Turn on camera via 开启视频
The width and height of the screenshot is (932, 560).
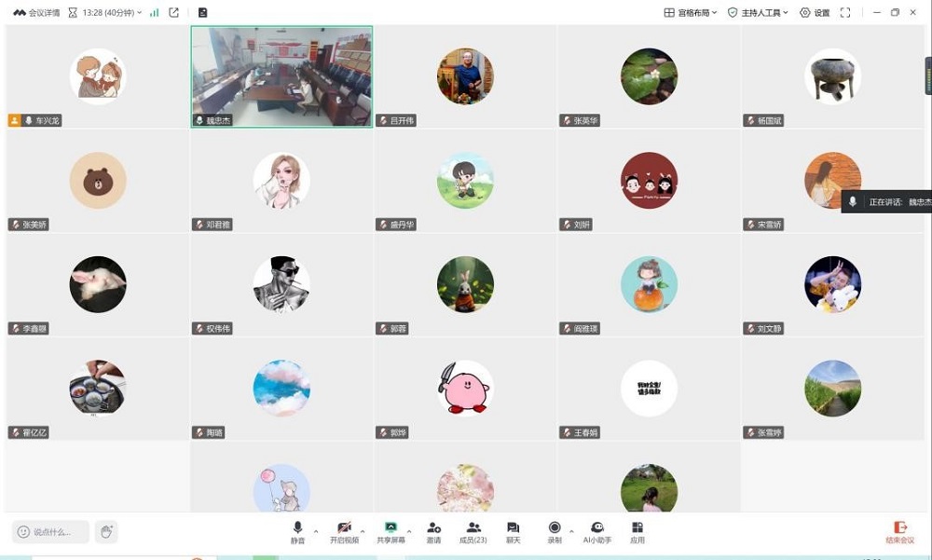[344, 531]
